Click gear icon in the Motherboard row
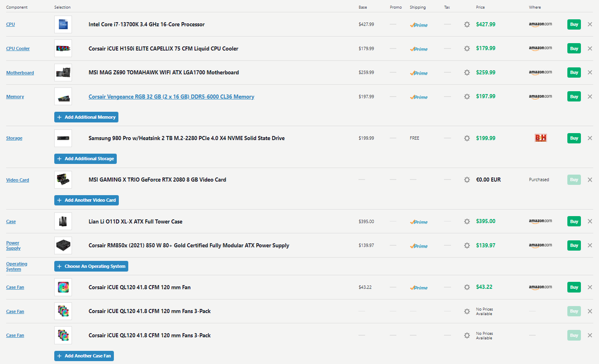Image resolution: width=599 pixels, height=364 pixels. [x=467, y=72]
